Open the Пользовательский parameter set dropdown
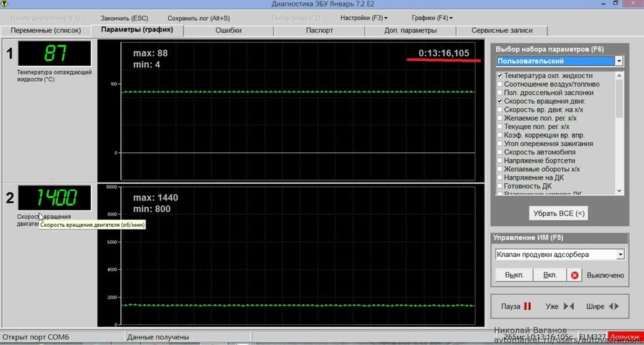The height and width of the screenshot is (345, 644). [619, 61]
